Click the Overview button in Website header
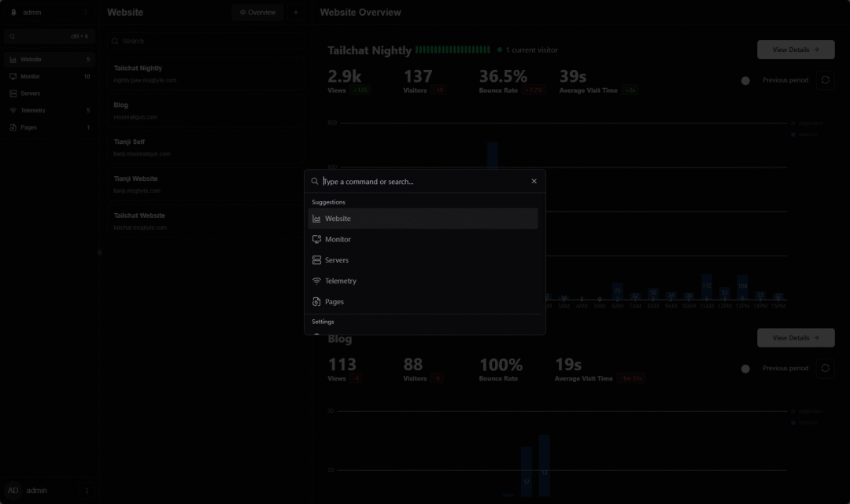This screenshot has width=850, height=504. click(257, 13)
